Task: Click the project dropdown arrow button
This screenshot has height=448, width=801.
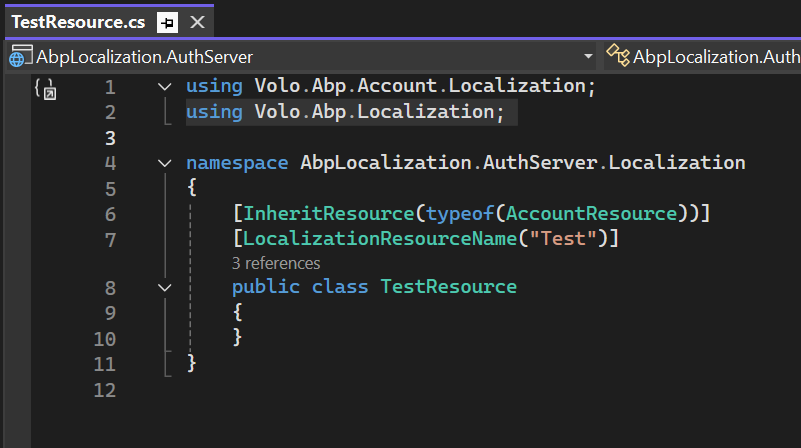Action: point(588,56)
